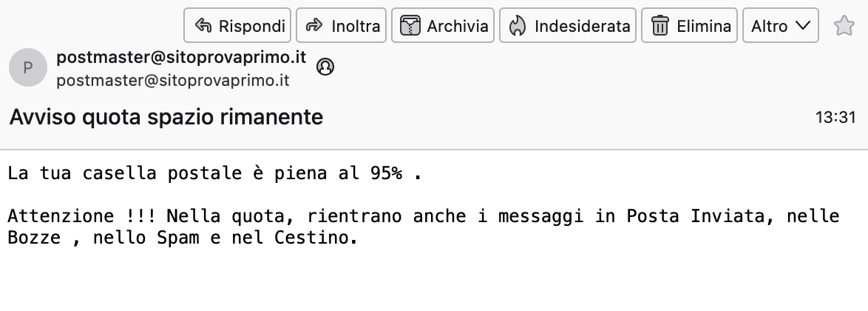Image resolution: width=868 pixels, height=311 pixels.
Task: Click the contact icon beside sender name
Action: (325, 67)
